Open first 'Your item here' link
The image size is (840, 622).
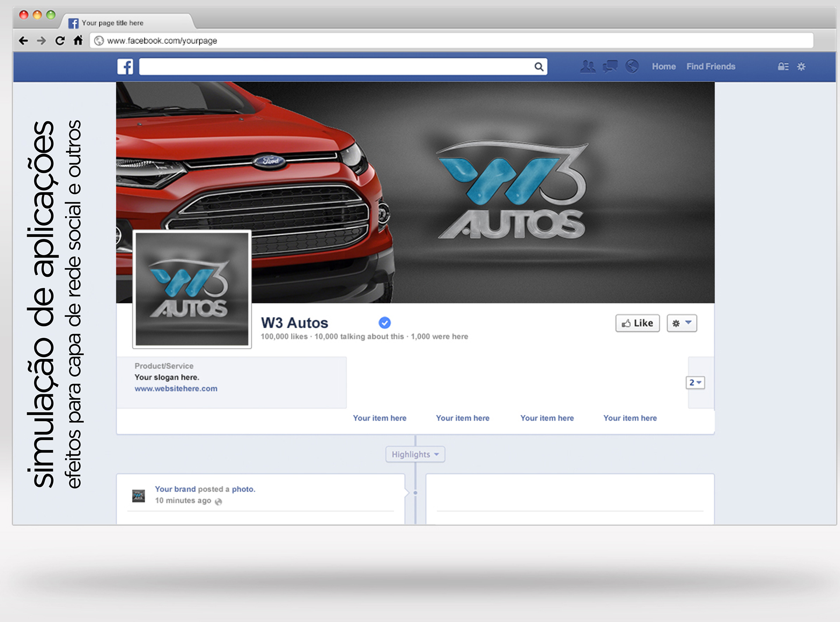coord(380,418)
